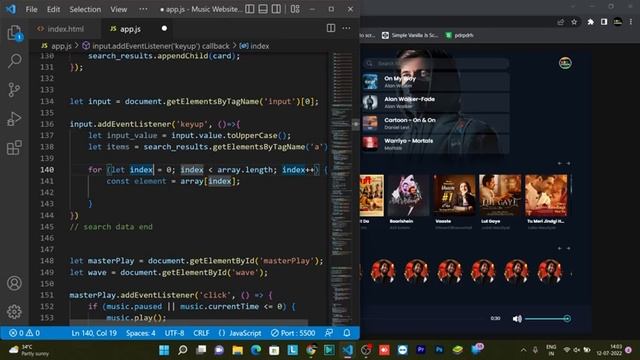Click Ln 140, Col 19 in the status bar
Image resolution: width=640 pixels, height=360 pixels.
point(94,333)
